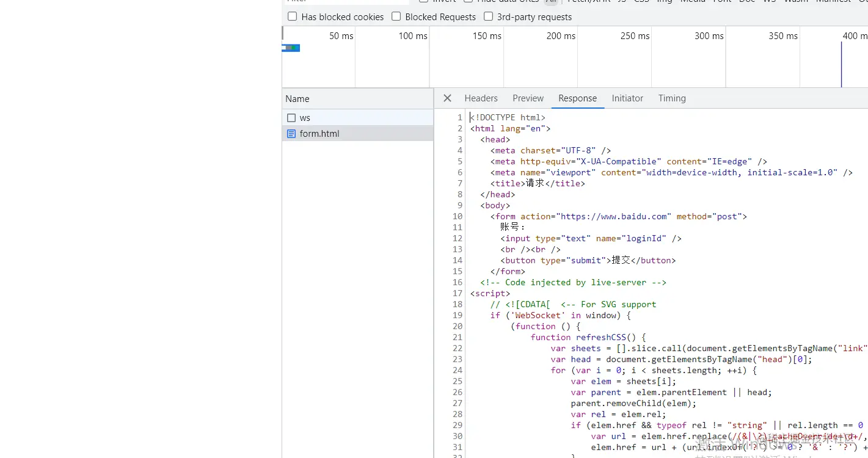This screenshot has width=868, height=458.
Task: Click the 'var elem = sheets[i];' line
Action: coord(624,381)
